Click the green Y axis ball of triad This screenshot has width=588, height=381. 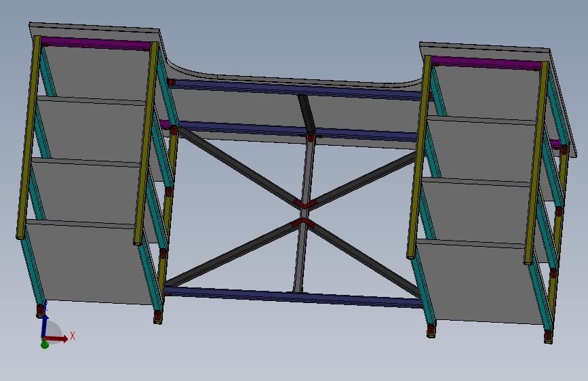(x=45, y=344)
